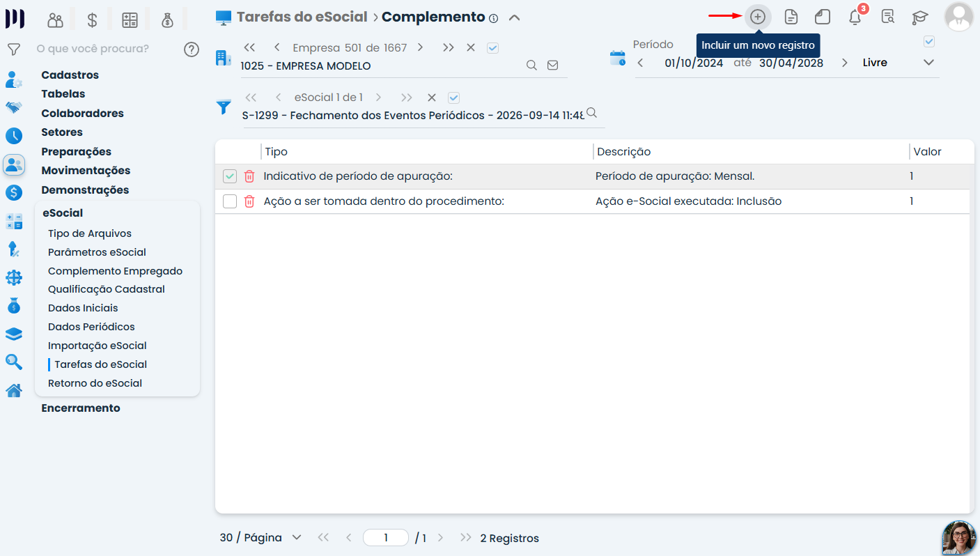The image size is (980, 556).
Task: Click the magnifier next to S-1299 event field
Action: [592, 112]
